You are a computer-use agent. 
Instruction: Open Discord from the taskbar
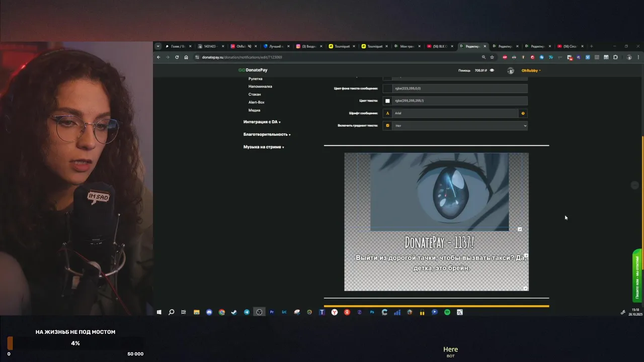click(x=209, y=312)
